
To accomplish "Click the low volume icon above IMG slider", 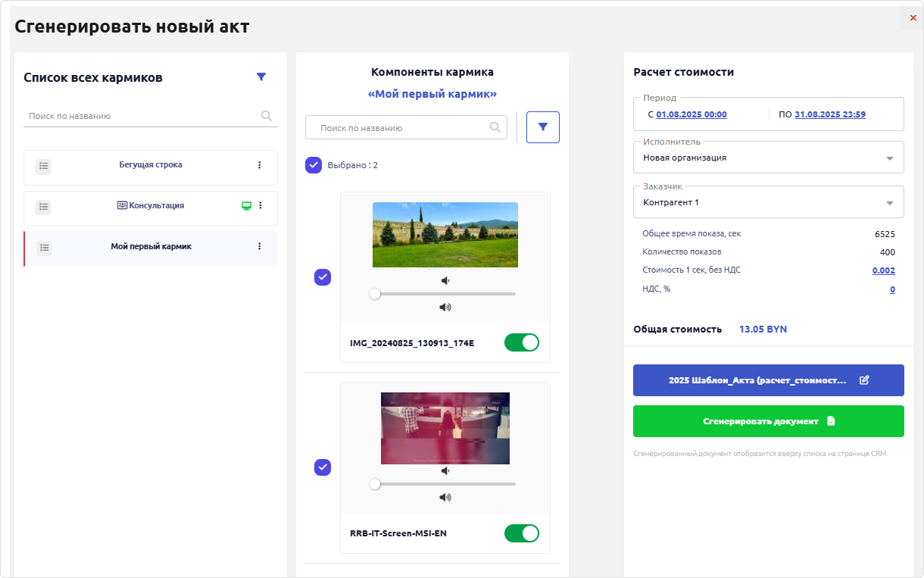I will 445,280.
